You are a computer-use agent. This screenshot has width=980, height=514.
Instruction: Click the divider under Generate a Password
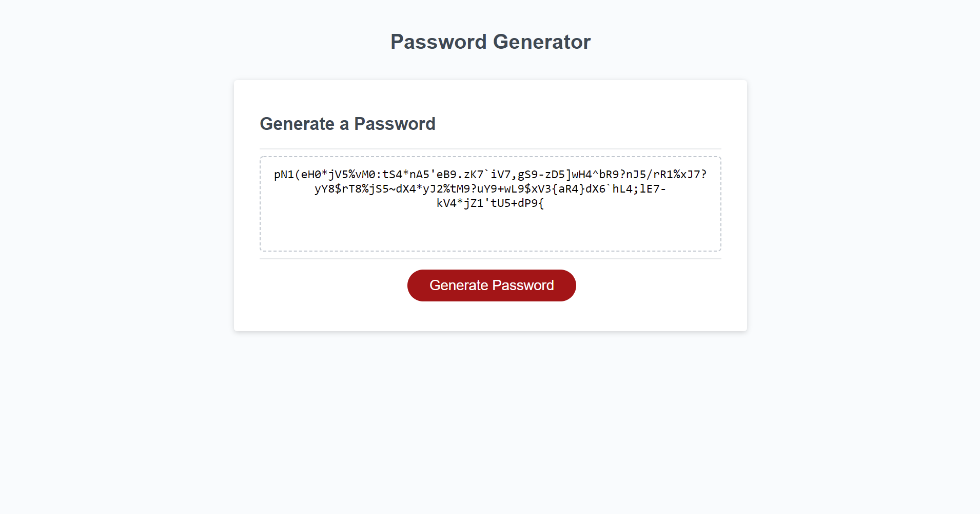tap(490, 148)
